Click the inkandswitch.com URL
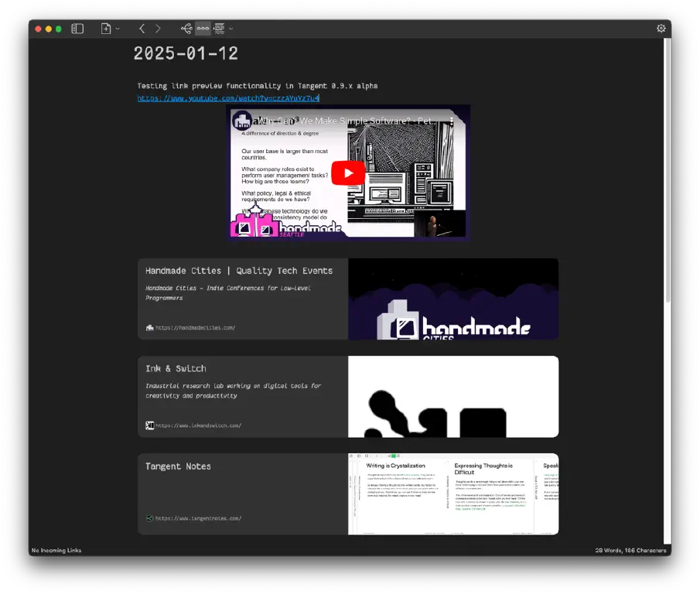700x594 pixels. [198, 425]
